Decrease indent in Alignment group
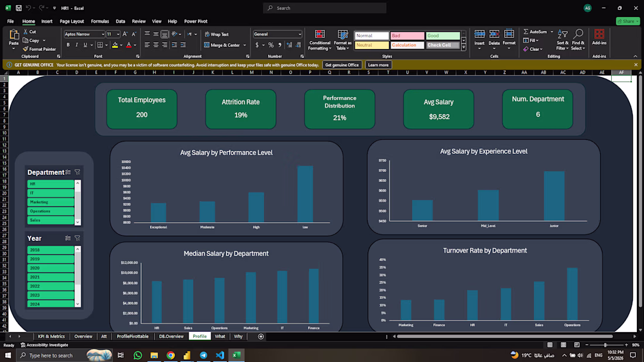This screenshot has height=362, width=644. (174, 45)
